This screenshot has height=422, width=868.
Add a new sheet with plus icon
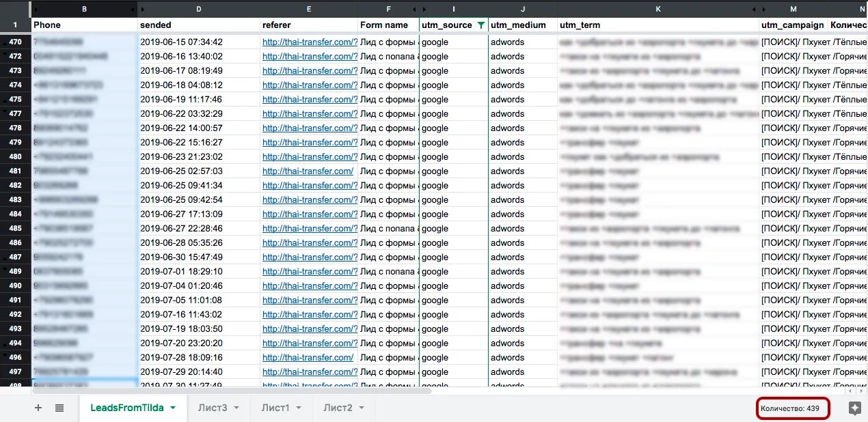point(38,408)
